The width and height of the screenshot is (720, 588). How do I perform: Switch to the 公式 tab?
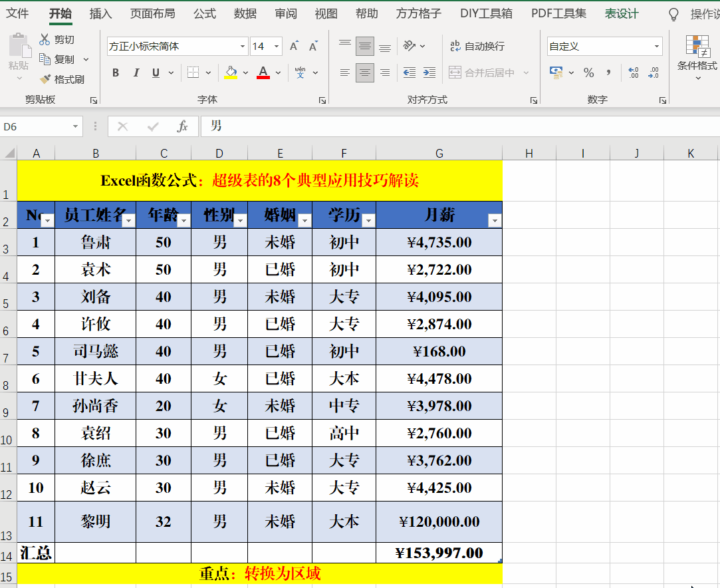(x=205, y=14)
